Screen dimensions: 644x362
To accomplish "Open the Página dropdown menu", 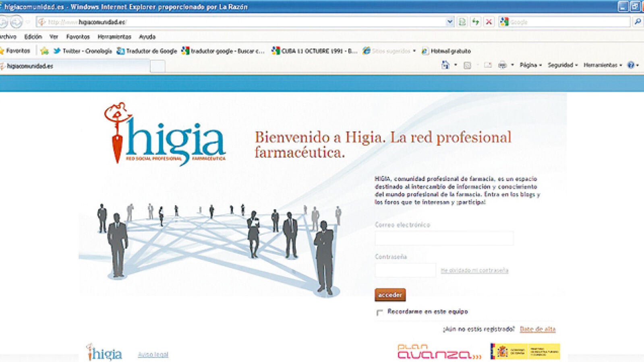I will (531, 65).
